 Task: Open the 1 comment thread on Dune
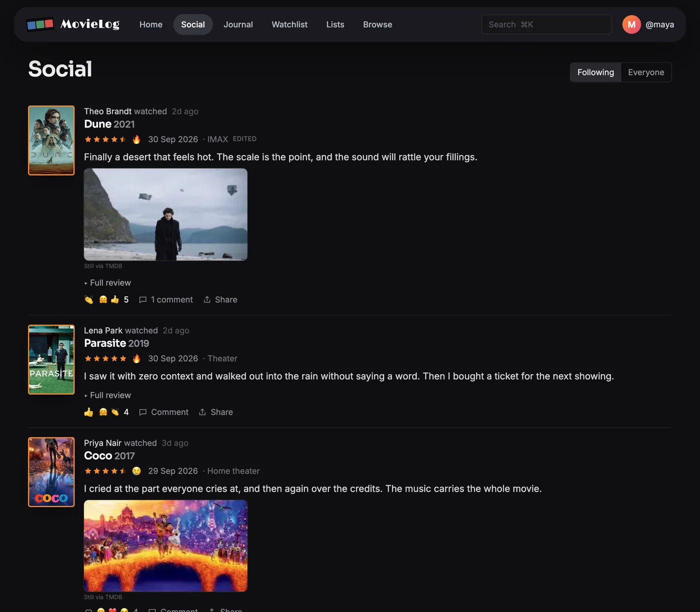tap(166, 300)
